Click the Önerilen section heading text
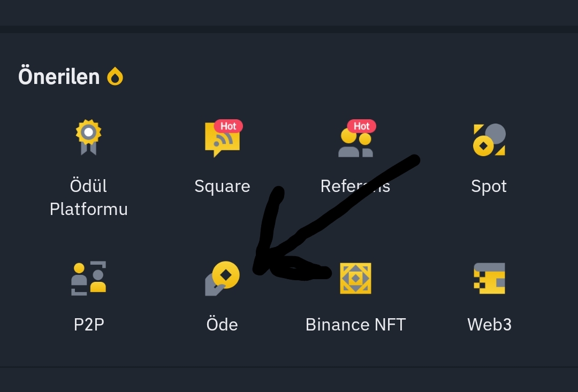 coord(59,76)
